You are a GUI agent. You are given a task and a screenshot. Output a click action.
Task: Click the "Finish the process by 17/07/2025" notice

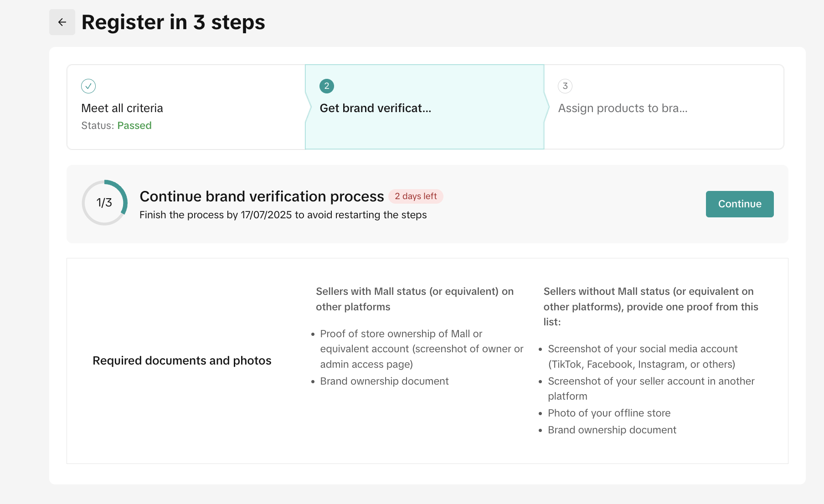tap(283, 215)
